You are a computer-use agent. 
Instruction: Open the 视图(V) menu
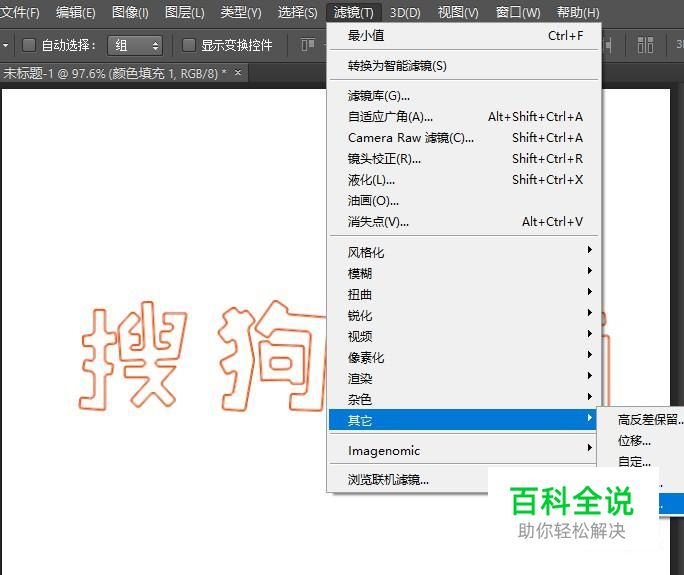pos(458,12)
